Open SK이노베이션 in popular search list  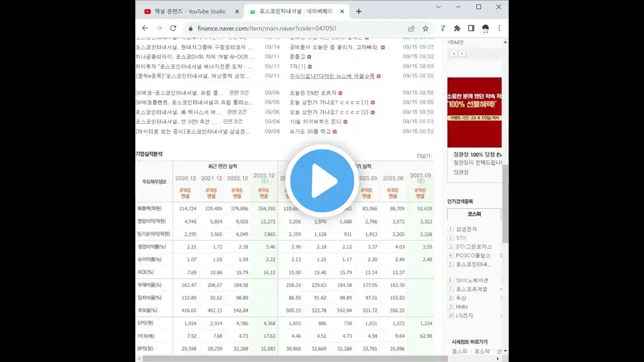472,280
